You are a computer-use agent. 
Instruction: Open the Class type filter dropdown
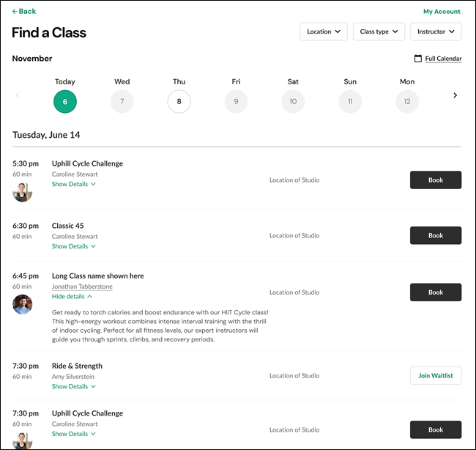[379, 32]
